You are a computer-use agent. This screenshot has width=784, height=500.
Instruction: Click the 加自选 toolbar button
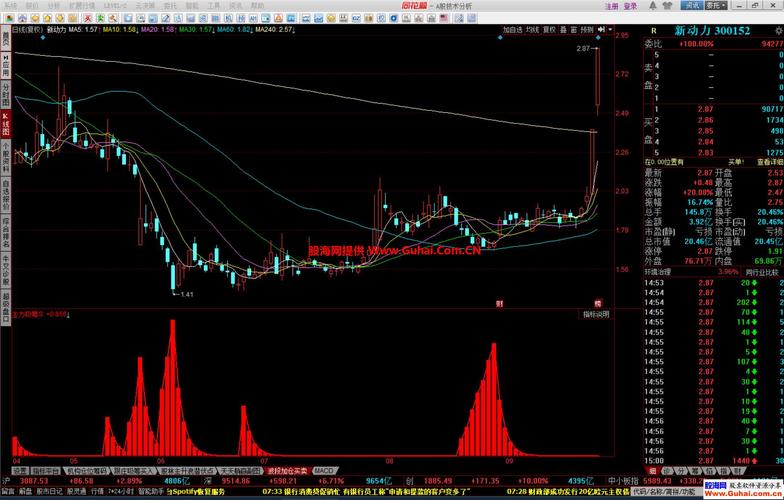pos(512,29)
